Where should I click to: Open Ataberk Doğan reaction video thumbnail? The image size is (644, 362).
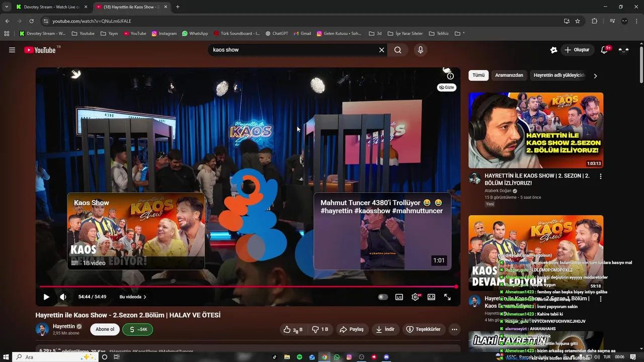(536, 130)
